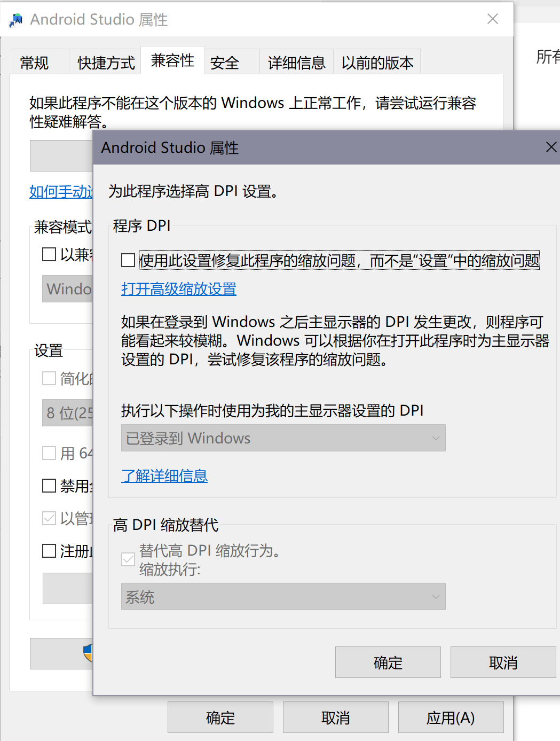Click the 应用(A) button
560x741 pixels.
[451, 717]
